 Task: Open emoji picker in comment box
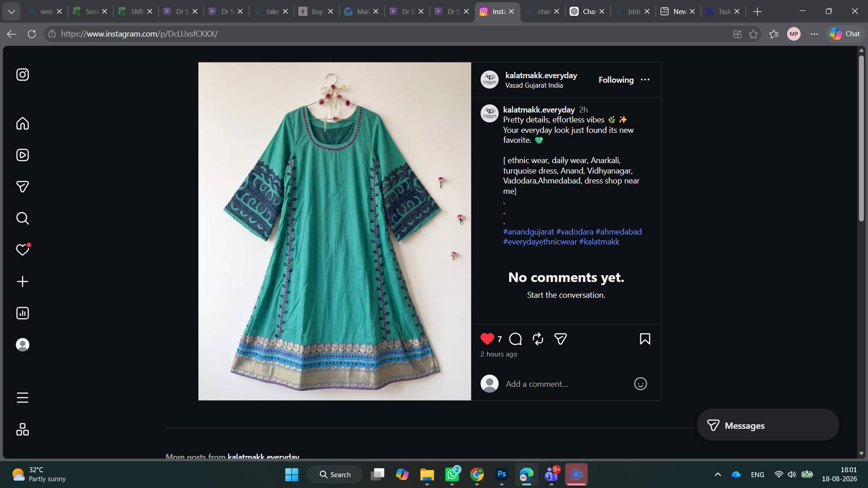pyautogui.click(x=640, y=384)
